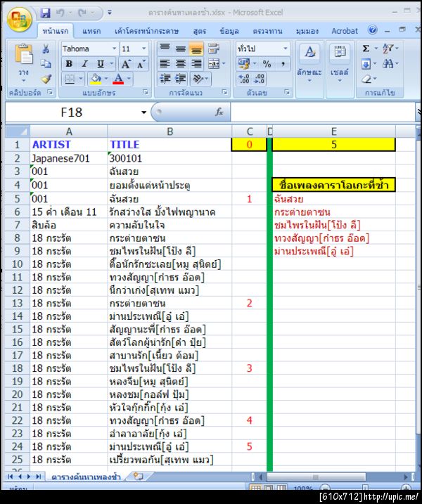
Task: Click the Name Box showing F18
Action: tap(72, 112)
